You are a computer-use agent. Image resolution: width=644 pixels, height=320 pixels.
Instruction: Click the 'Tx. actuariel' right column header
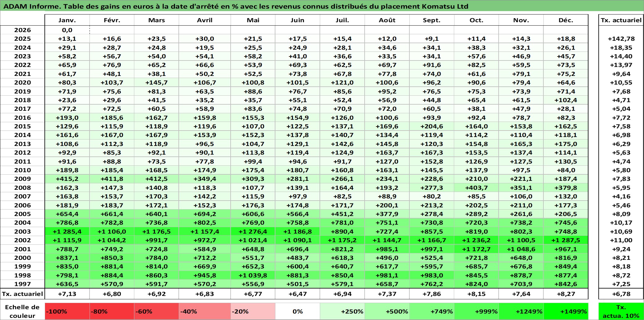(x=621, y=20)
